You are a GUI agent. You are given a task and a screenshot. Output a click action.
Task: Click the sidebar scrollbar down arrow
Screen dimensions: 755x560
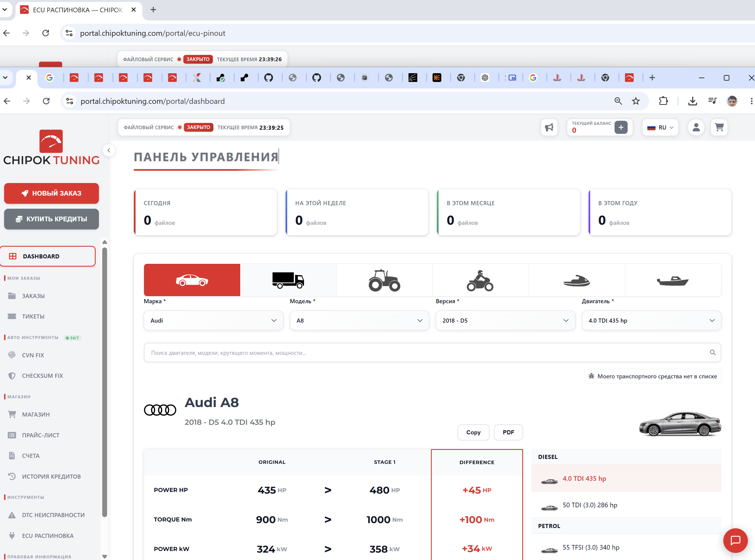pos(105,556)
